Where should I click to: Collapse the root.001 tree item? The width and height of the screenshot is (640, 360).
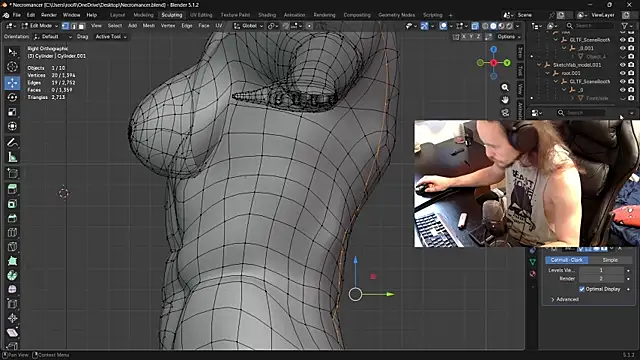click(548, 73)
